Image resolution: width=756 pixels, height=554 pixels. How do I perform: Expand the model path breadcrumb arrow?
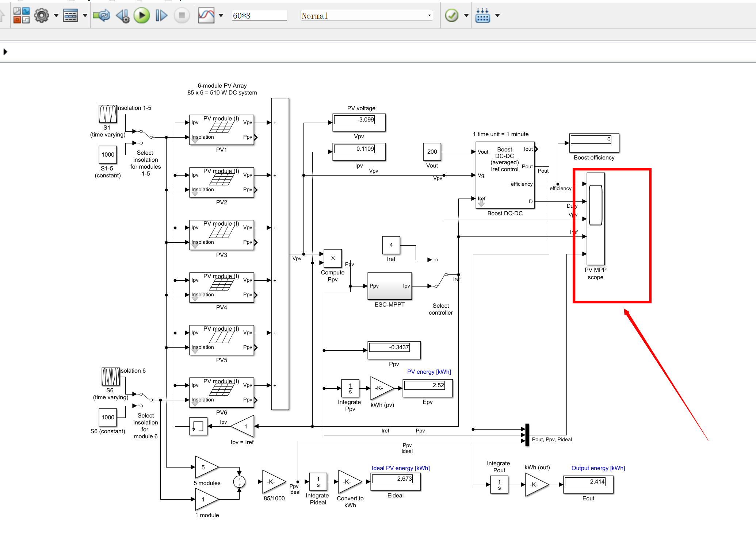(x=5, y=51)
